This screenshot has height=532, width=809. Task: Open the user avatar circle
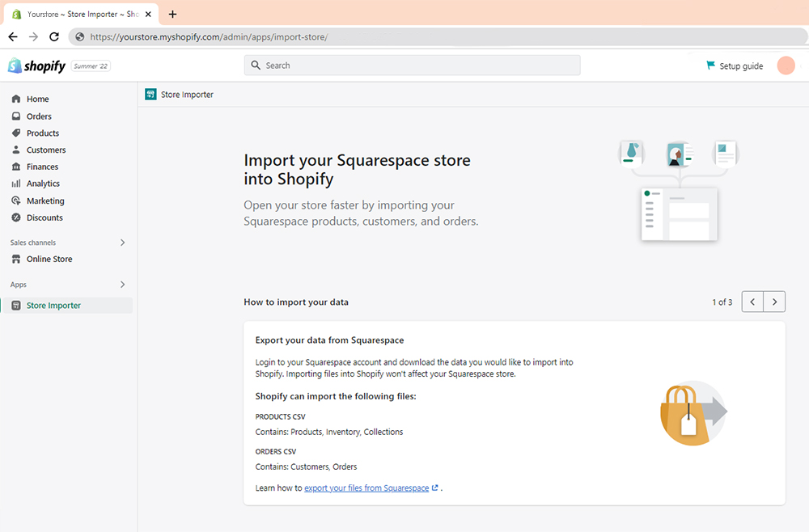786,65
